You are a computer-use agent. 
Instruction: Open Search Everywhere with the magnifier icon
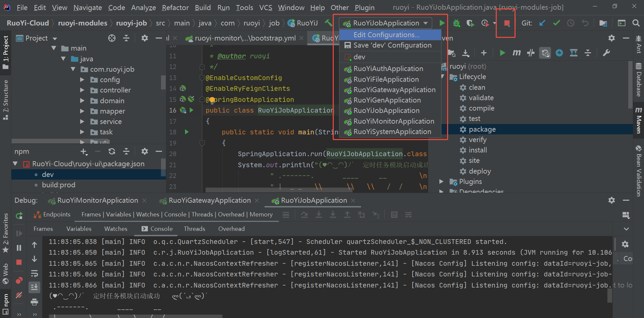coord(636,23)
